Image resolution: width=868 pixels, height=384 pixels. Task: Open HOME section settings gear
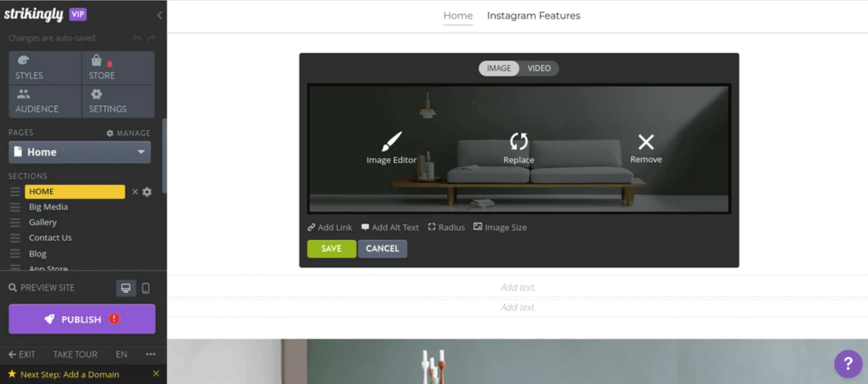[146, 192]
